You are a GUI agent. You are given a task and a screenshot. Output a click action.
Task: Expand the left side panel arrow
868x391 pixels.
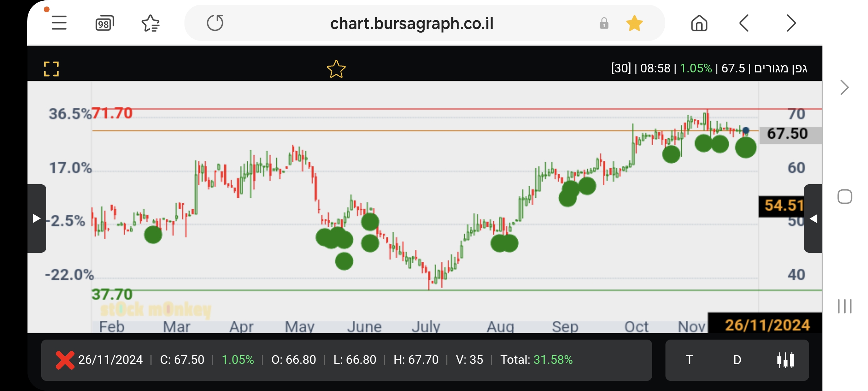point(37,218)
